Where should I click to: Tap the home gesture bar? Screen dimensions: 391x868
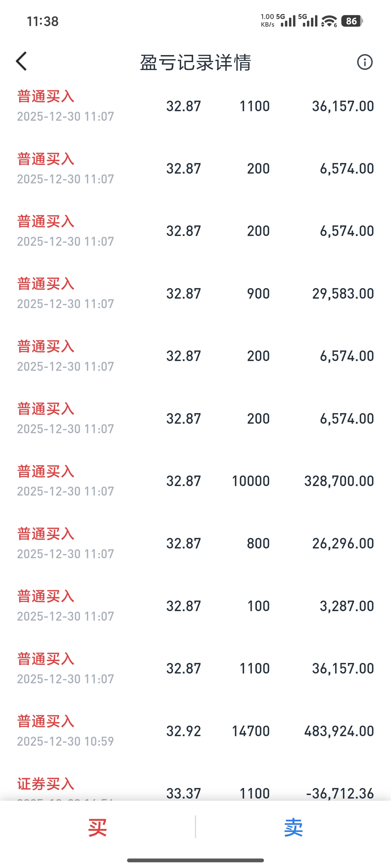pyautogui.click(x=195, y=860)
